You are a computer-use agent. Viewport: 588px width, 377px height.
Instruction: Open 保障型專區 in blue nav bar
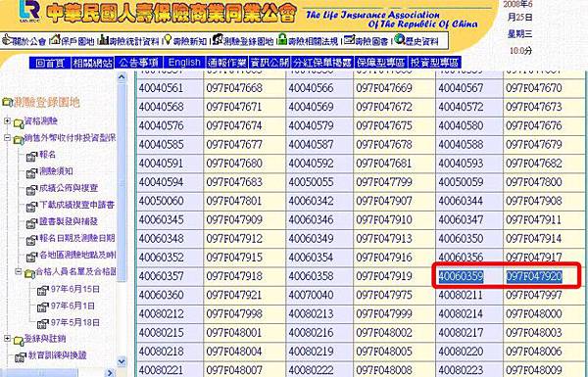(x=380, y=63)
